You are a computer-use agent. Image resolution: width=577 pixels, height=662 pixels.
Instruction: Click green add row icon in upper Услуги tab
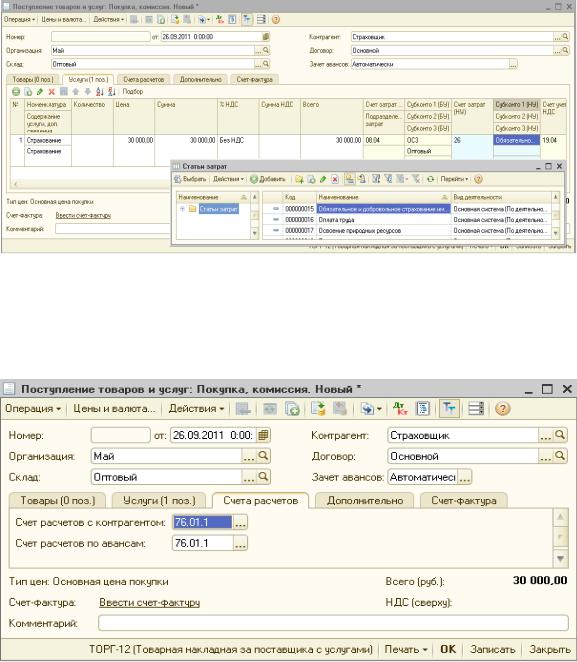[x=16, y=91]
